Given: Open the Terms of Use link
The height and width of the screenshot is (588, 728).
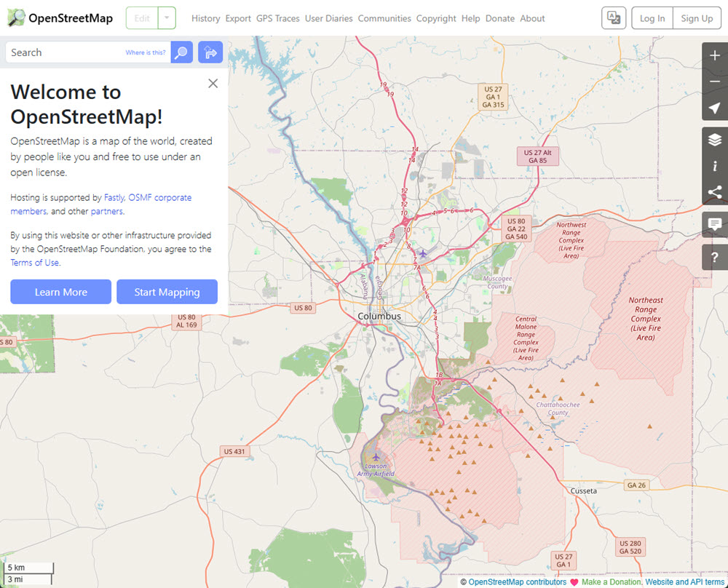Looking at the screenshot, I should click(x=35, y=263).
